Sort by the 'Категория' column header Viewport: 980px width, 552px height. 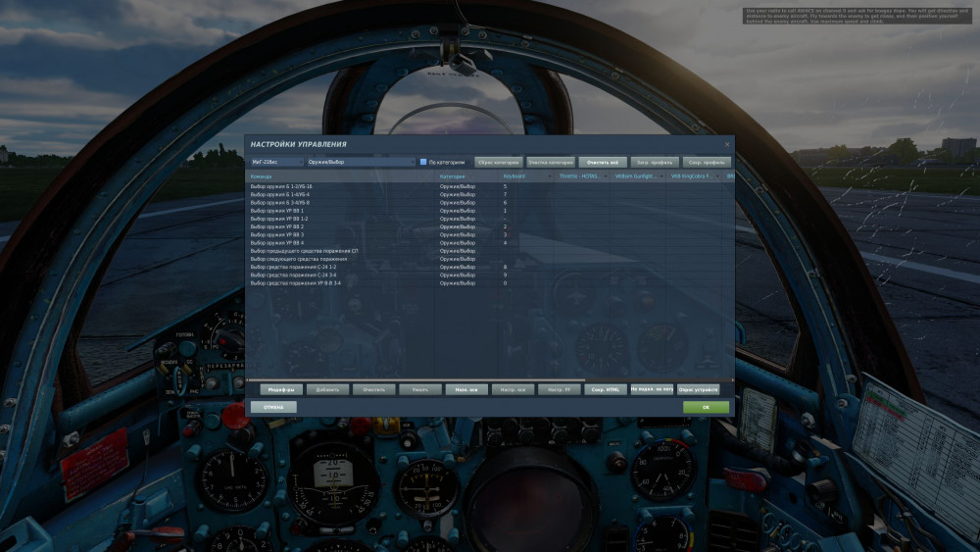click(467, 176)
